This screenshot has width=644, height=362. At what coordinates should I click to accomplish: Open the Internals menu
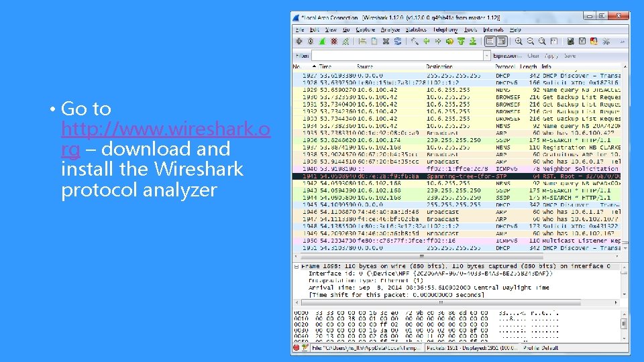click(x=493, y=29)
